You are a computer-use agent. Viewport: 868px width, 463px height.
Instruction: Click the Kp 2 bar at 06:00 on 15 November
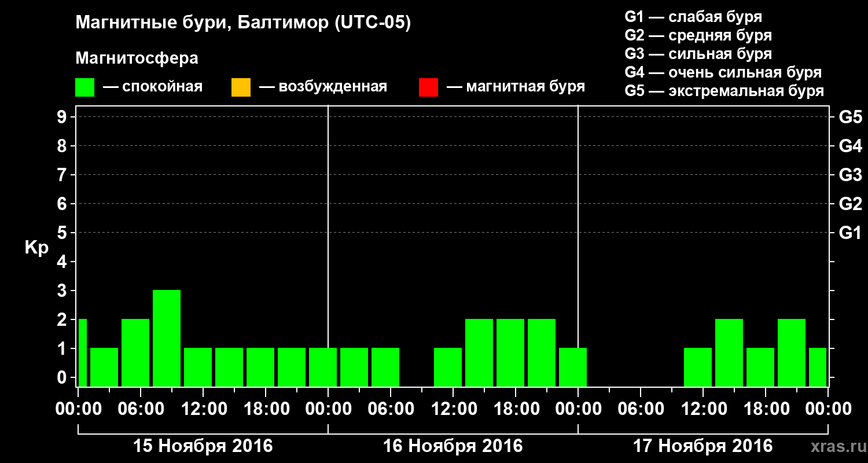click(135, 352)
